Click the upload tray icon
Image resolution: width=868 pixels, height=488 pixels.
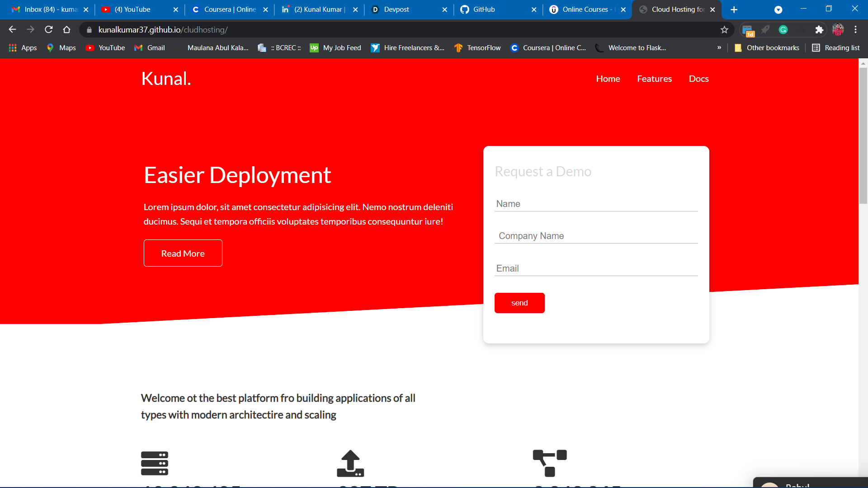click(x=350, y=463)
